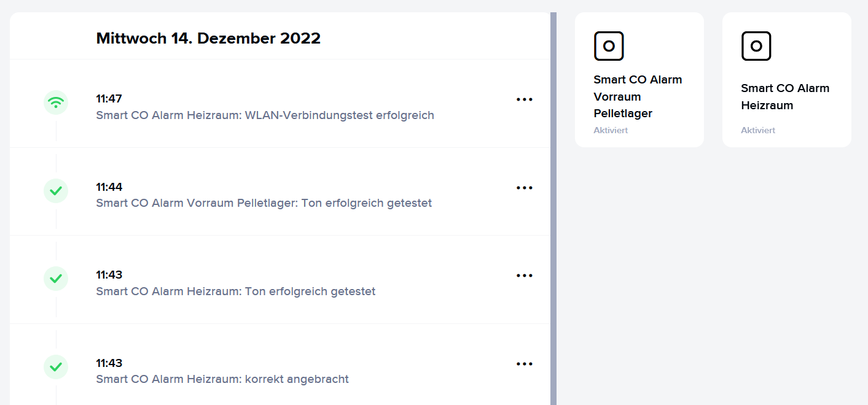Open three-dot menu for korrekt angebracht event

tap(525, 364)
